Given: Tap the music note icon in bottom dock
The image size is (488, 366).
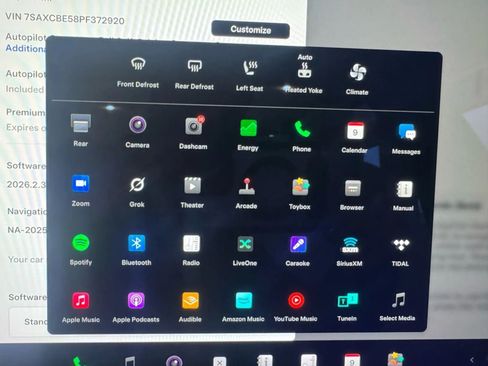Looking at the screenshot, I should (130, 361).
